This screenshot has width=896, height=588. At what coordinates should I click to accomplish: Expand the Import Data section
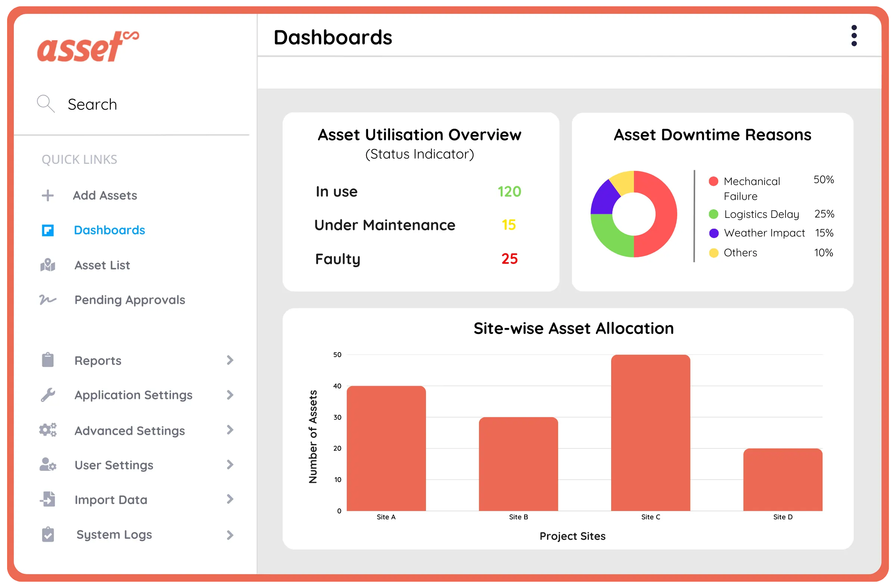click(230, 500)
